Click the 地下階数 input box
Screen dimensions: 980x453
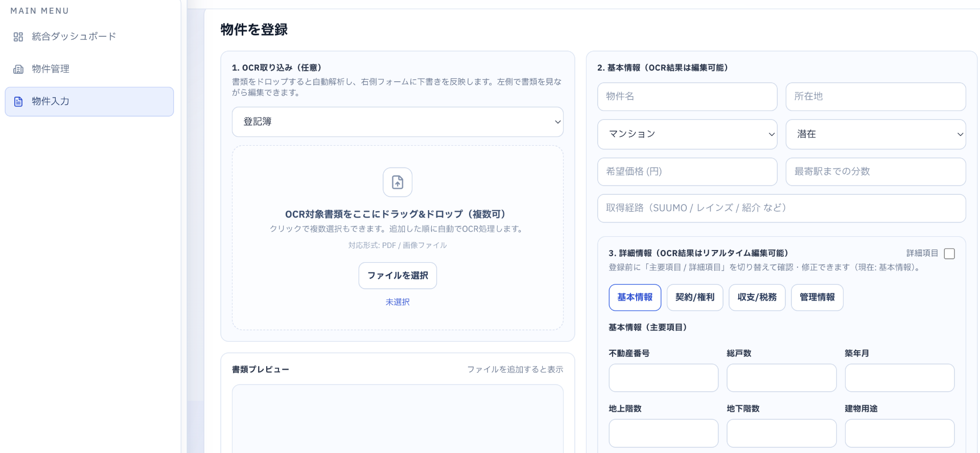click(x=782, y=433)
